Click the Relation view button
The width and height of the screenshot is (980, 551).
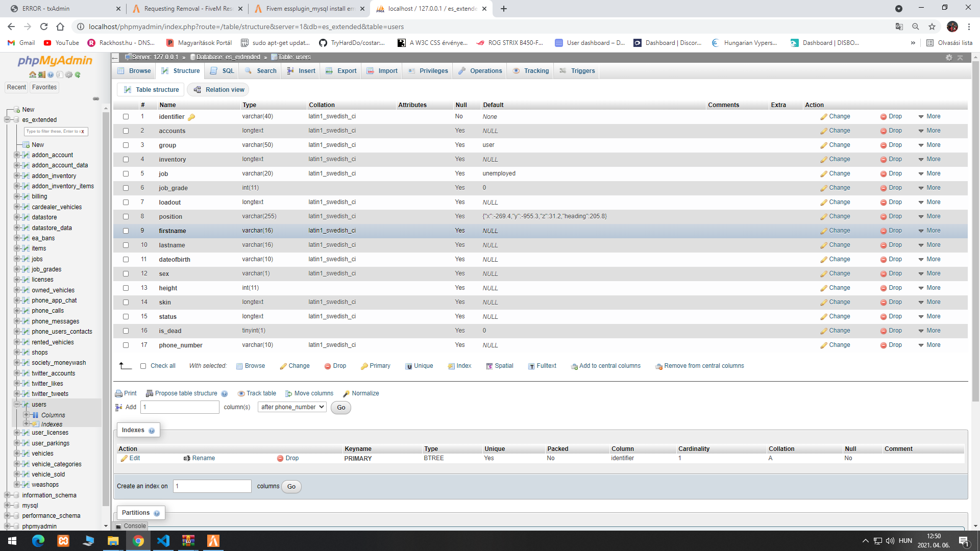(x=218, y=90)
